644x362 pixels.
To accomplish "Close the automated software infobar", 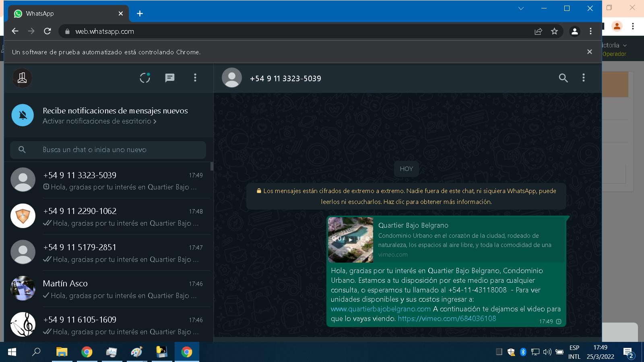I will 589,52.
